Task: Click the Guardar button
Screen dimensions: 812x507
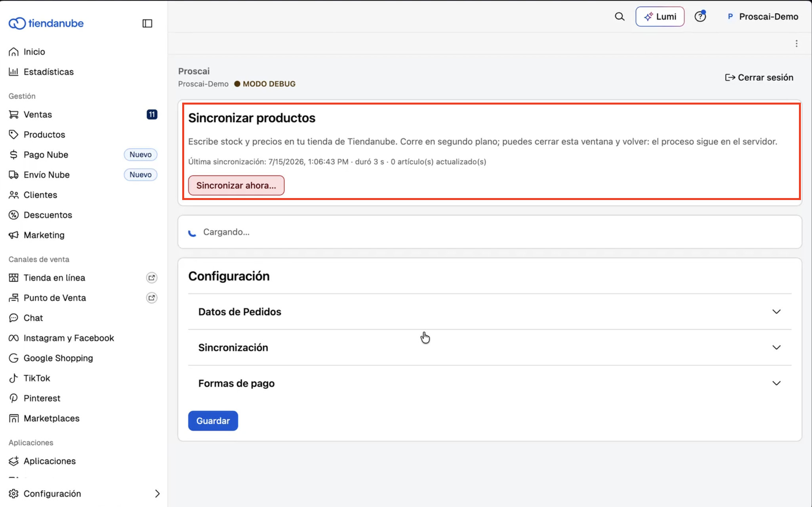Action: click(213, 421)
